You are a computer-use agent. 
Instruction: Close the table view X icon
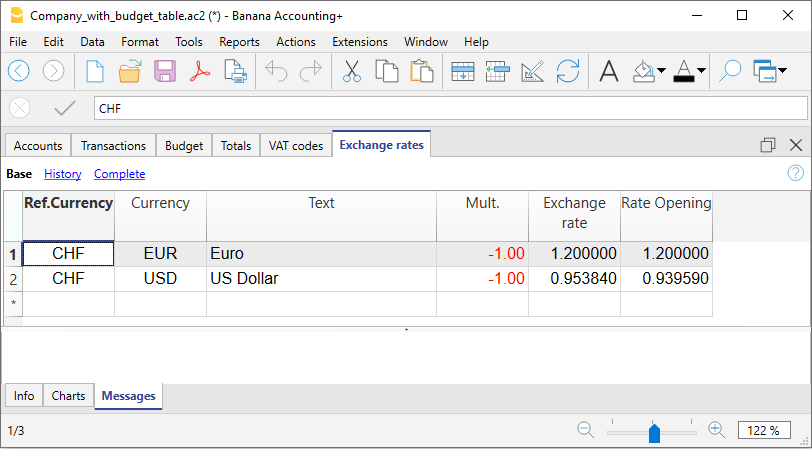coord(796,145)
